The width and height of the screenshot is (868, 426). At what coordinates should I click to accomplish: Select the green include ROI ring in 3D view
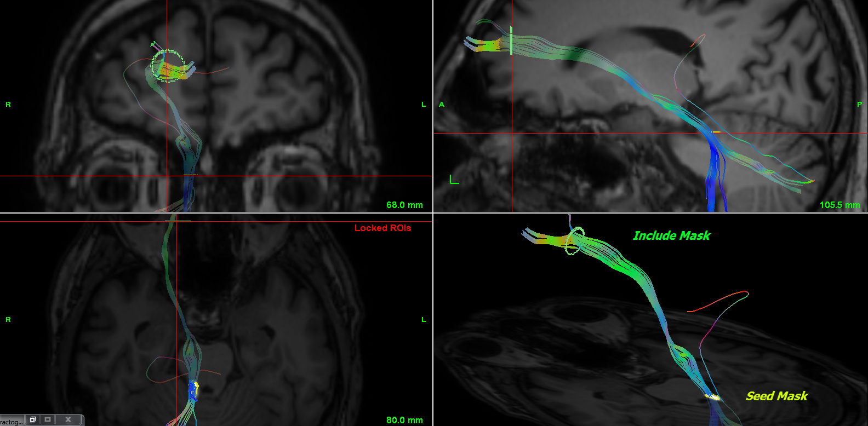click(575, 241)
